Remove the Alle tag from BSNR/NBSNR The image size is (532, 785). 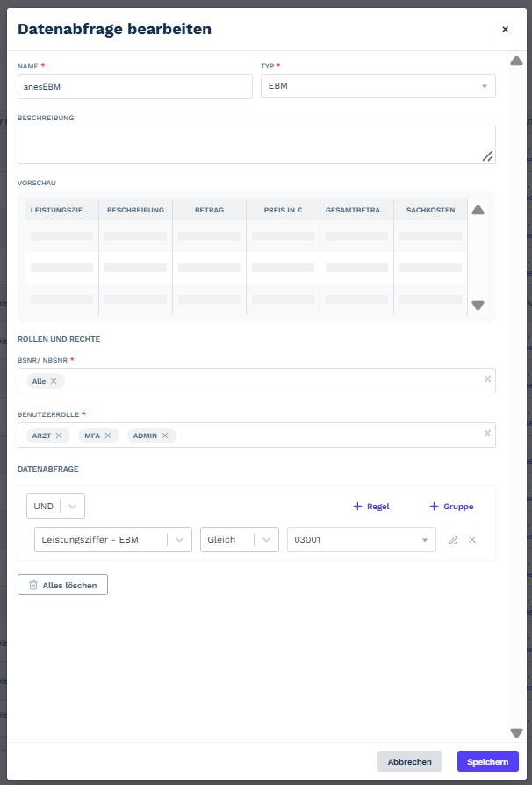tap(54, 381)
